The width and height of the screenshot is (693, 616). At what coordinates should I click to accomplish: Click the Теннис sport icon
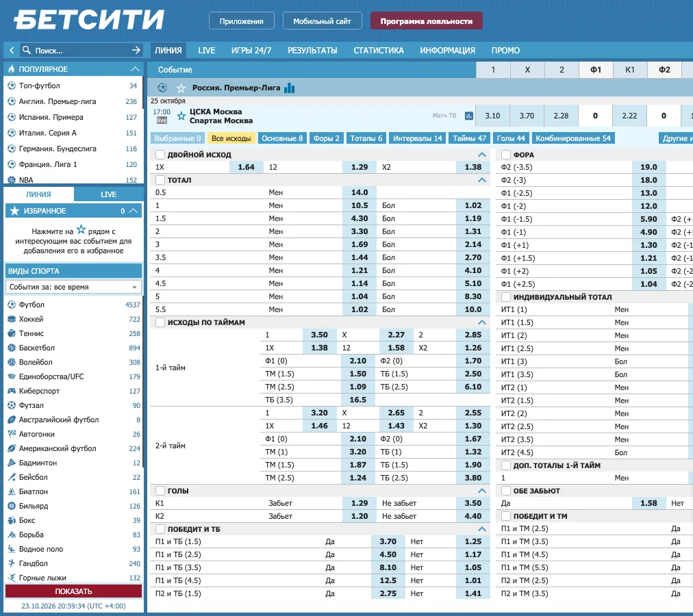(x=12, y=333)
